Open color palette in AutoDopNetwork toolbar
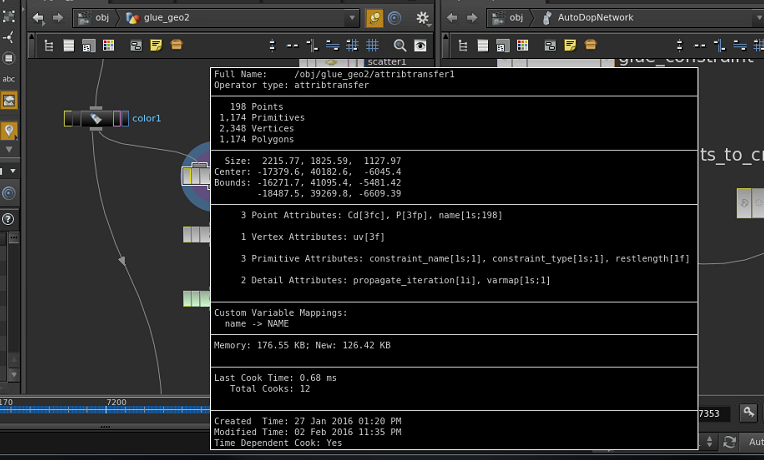Screen dimensions: 764x460 coord(522,46)
